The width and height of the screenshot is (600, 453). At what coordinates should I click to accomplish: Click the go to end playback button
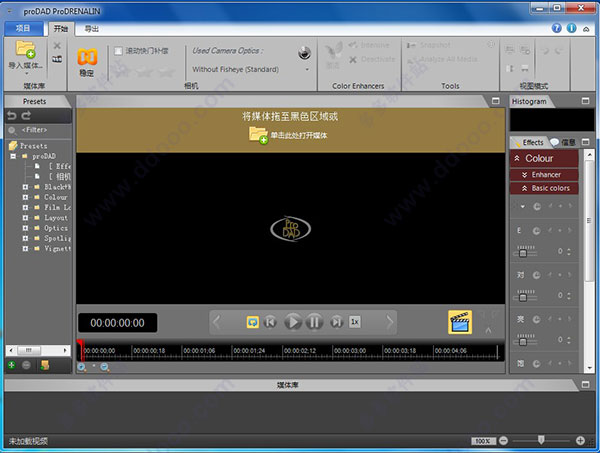pos(336,323)
